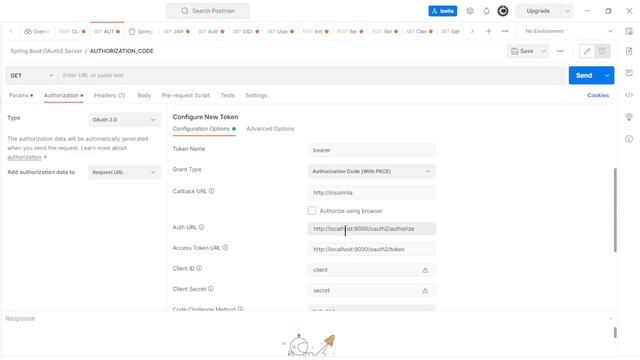This screenshot has height=360, width=640.
Task: Open the HTTP method GET dropdown
Action: point(31,76)
